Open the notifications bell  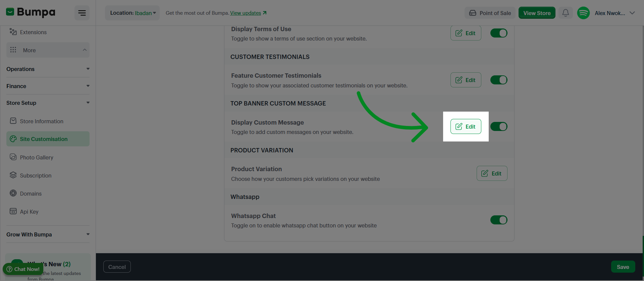[566, 13]
